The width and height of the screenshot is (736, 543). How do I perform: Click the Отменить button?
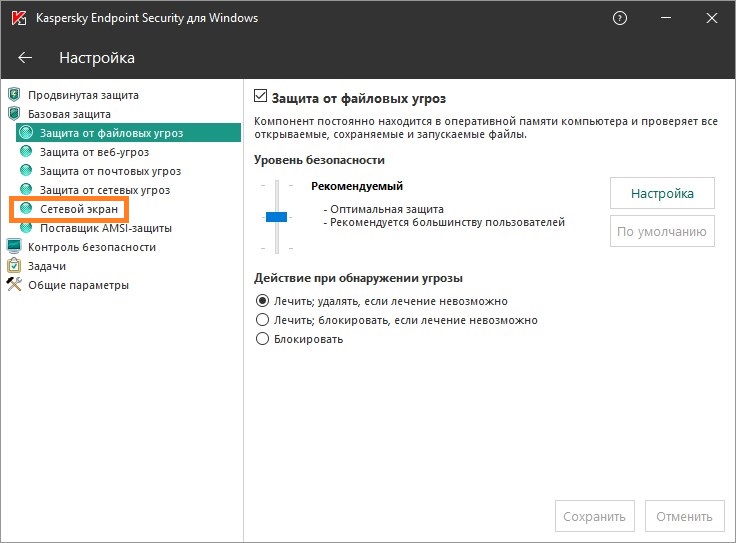[685, 516]
